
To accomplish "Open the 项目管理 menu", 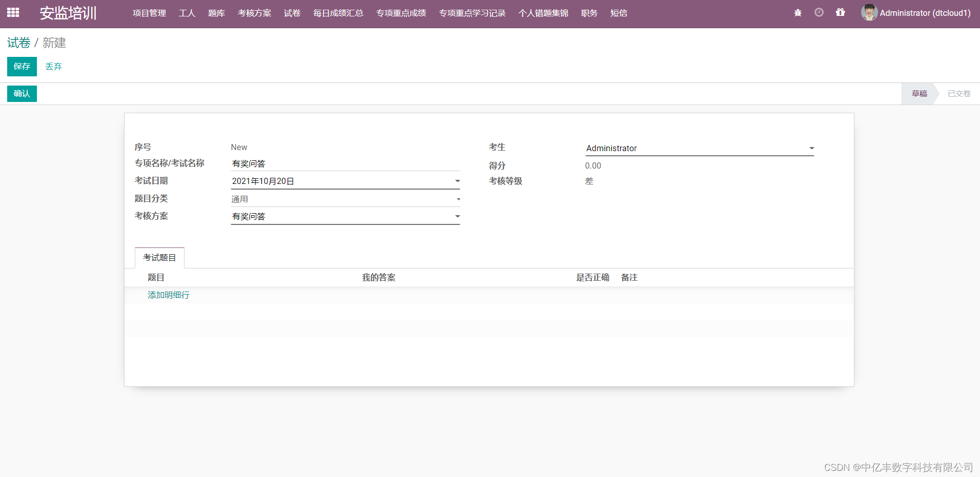I will pyautogui.click(x=149, y=13).
